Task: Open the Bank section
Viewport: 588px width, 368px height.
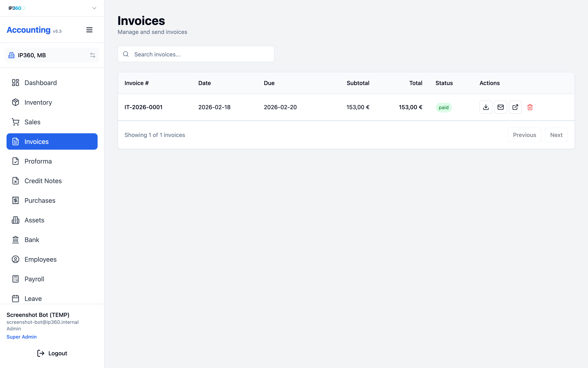Action: tap(52, 240)
